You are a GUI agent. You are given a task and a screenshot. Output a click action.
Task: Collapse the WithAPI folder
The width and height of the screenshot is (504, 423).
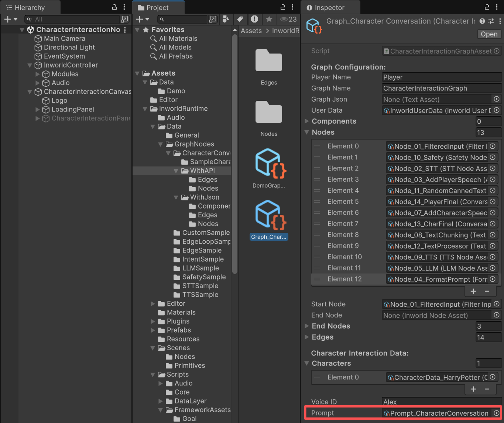coord(176,171)
